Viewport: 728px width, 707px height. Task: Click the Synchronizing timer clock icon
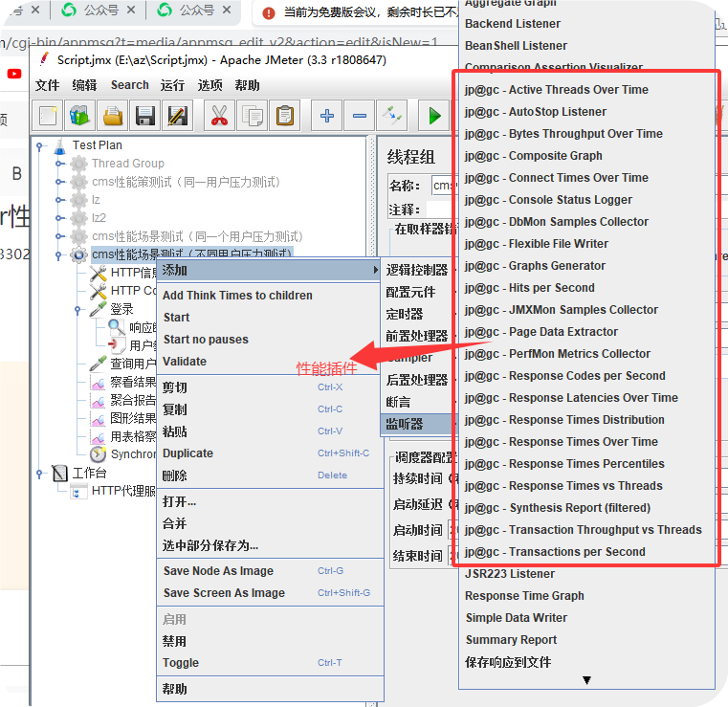point(98,454)
